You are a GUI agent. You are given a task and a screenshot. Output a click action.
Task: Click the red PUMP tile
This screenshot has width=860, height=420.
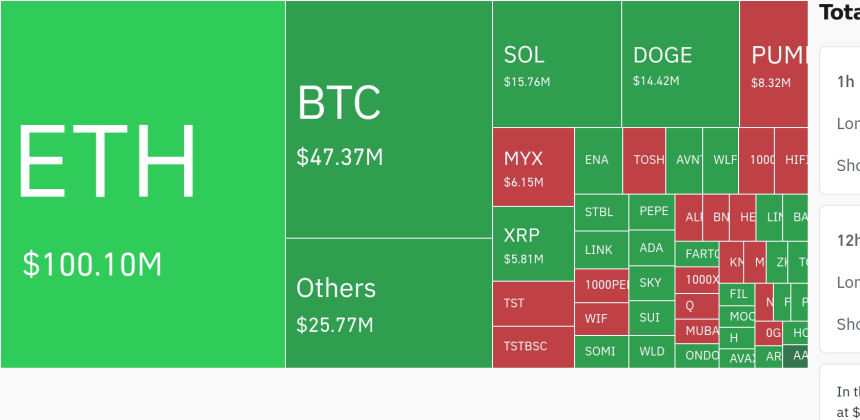[x=773, y=64]
